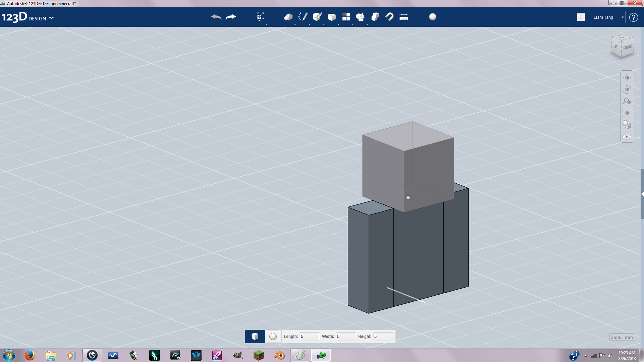Switch to Paint in the taskbar

300,355
